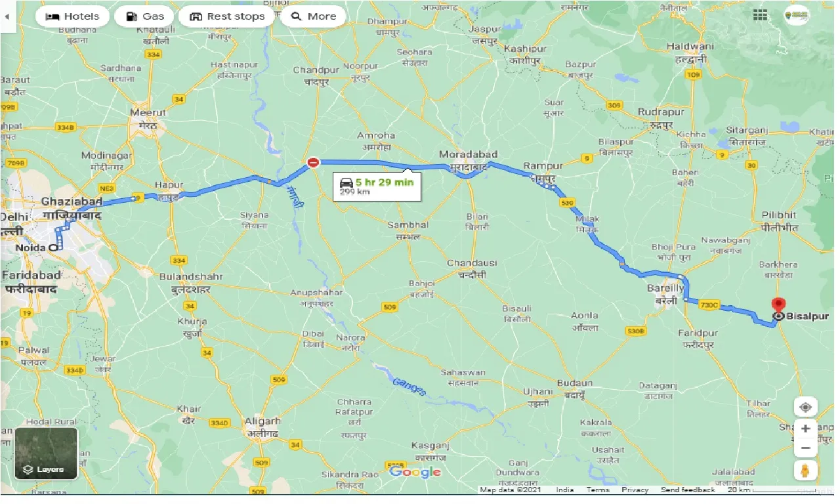Image resolution: width=840 pixels, height=504 pixels.
Task: Click the Send feedback link
Action: coord(688,490)
